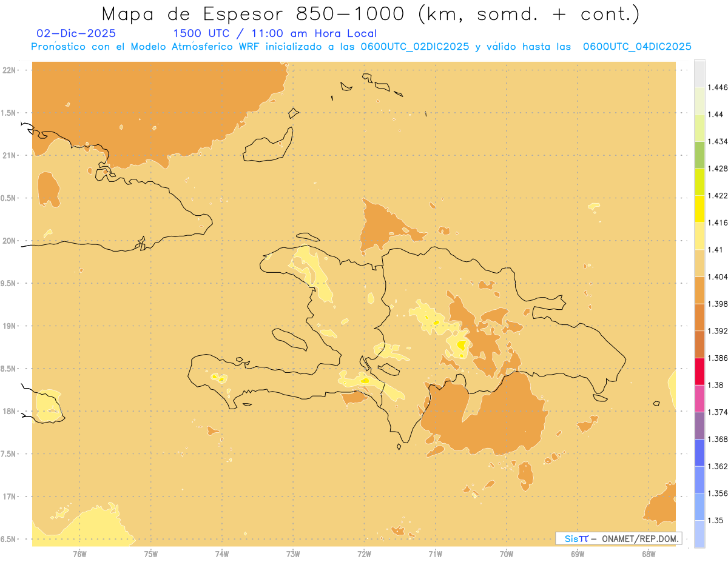This screenshot has width=728, height=562.
Task: Click the 74W longitude label
Action: click(222, 554)
